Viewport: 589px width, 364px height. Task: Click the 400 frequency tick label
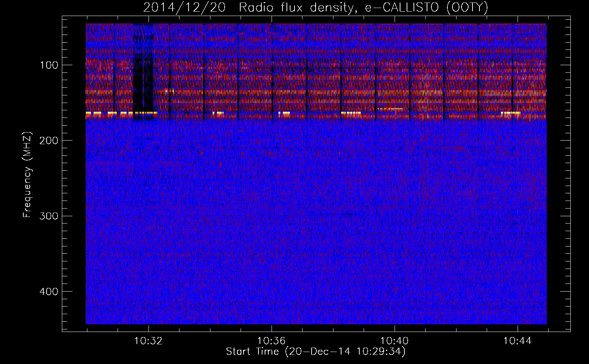click(49, 292)
